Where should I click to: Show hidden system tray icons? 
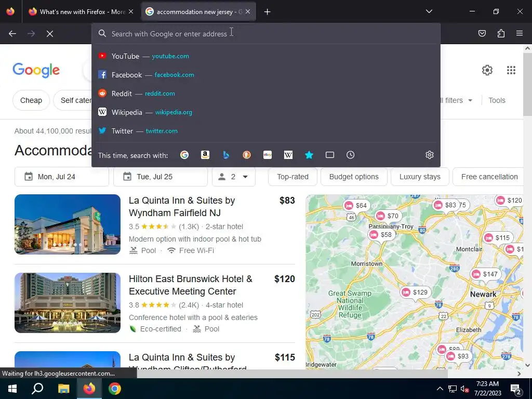440,389
